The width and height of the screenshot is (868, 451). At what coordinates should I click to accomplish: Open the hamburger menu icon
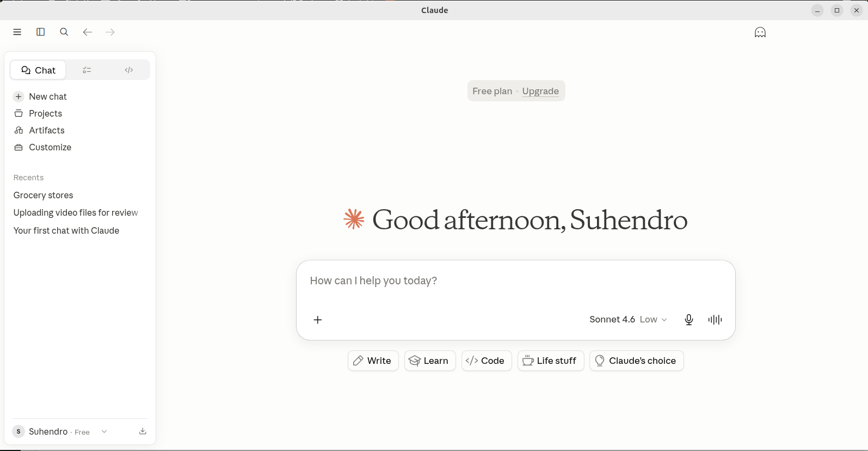tap(17, 32)
